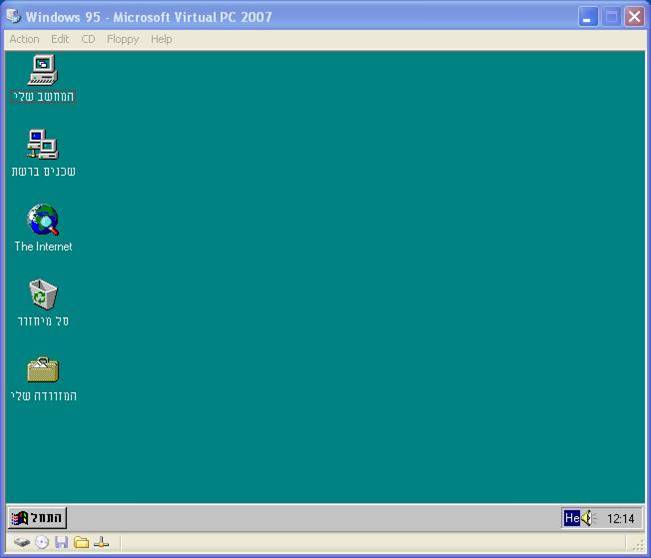Open the Action menu

[x=24, y=39]
